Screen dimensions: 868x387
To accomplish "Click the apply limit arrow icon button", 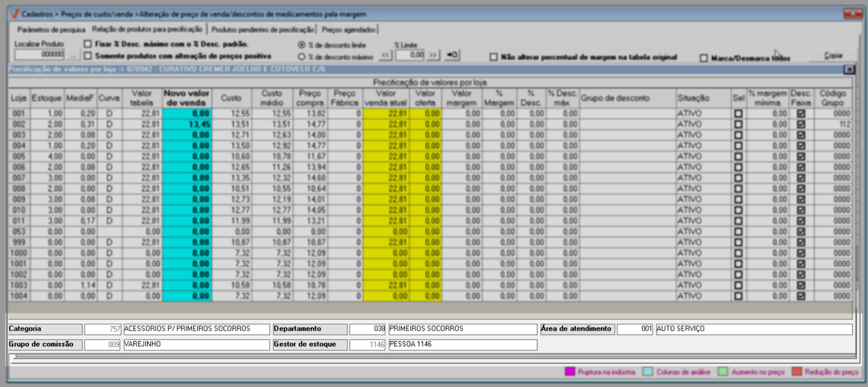I will (452, 56).
